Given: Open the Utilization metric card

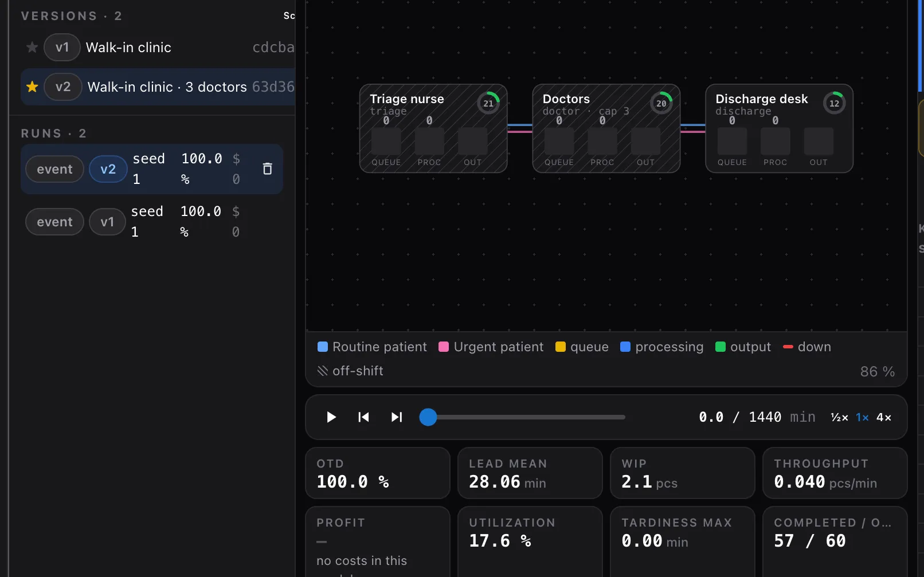Looking at the screenshot, I should 530,541.
